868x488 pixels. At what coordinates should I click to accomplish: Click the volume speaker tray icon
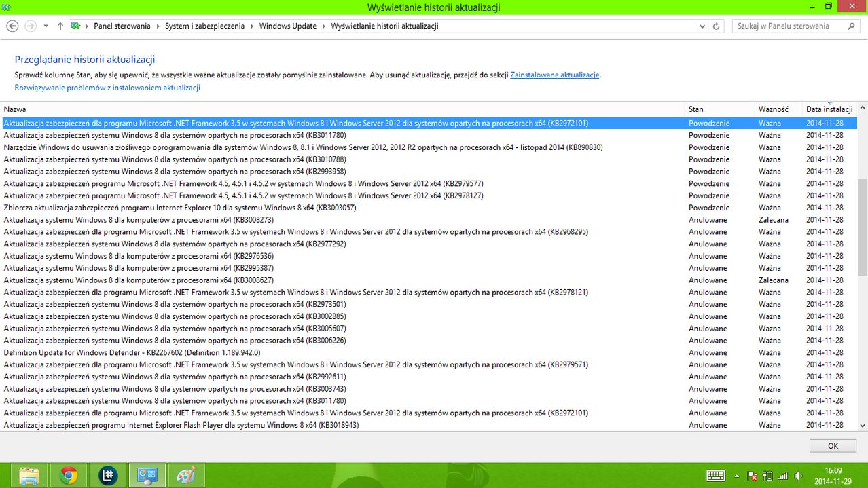point(799,476)
